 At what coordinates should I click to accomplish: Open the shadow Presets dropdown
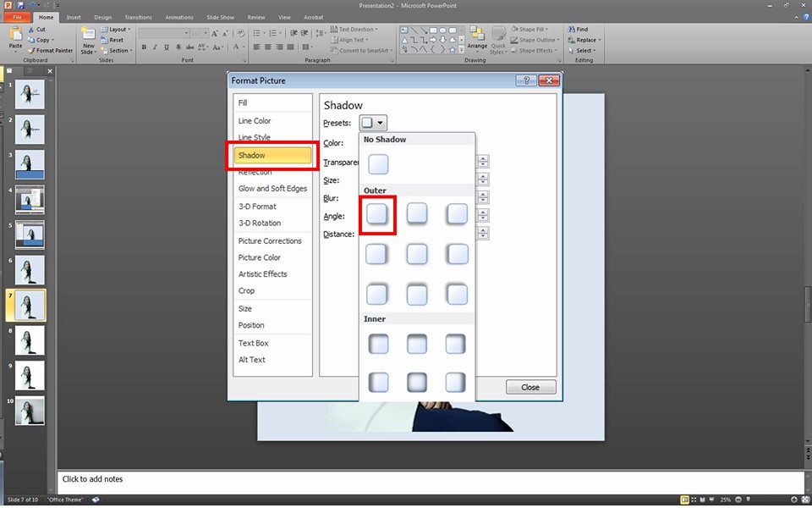tap(373, 123)
